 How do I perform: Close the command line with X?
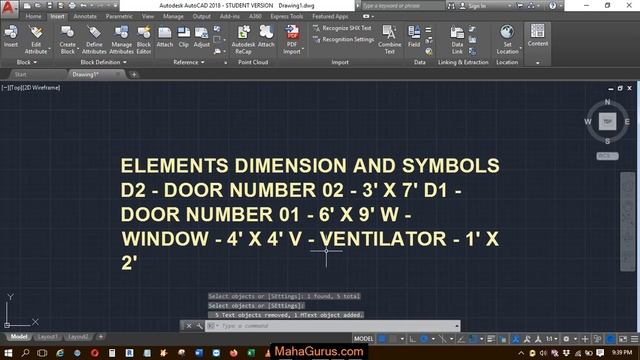(189, 326)
